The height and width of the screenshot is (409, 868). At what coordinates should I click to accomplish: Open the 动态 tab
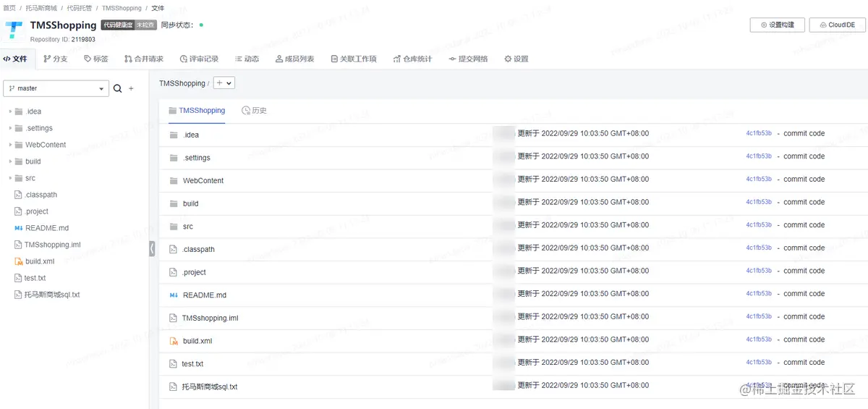[x=247, y=59]
